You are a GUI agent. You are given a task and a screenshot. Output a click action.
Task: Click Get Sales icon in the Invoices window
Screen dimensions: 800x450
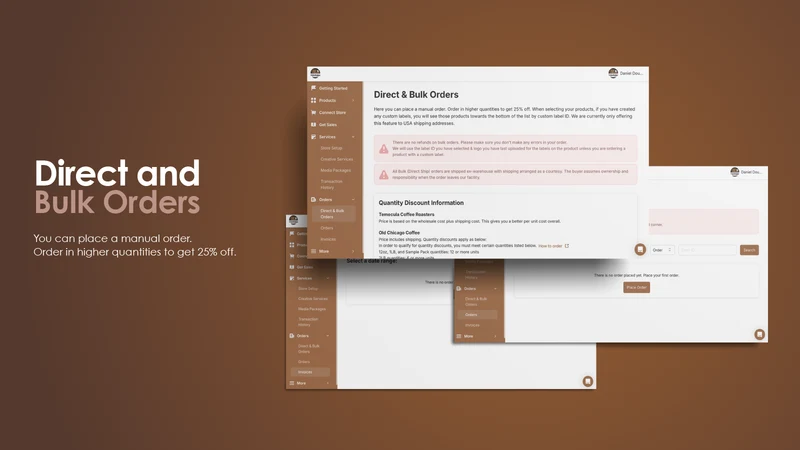coord(292,267)
